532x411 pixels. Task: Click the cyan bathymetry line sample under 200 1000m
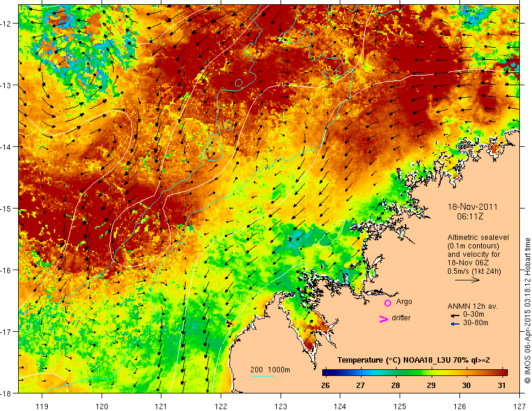click(262, 376)
